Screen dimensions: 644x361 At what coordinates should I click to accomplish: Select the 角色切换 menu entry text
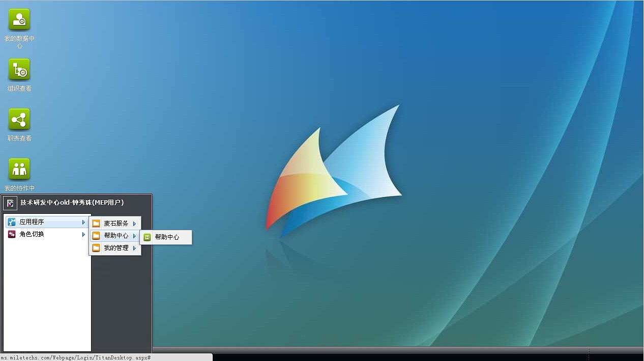(x=32, y=234)
